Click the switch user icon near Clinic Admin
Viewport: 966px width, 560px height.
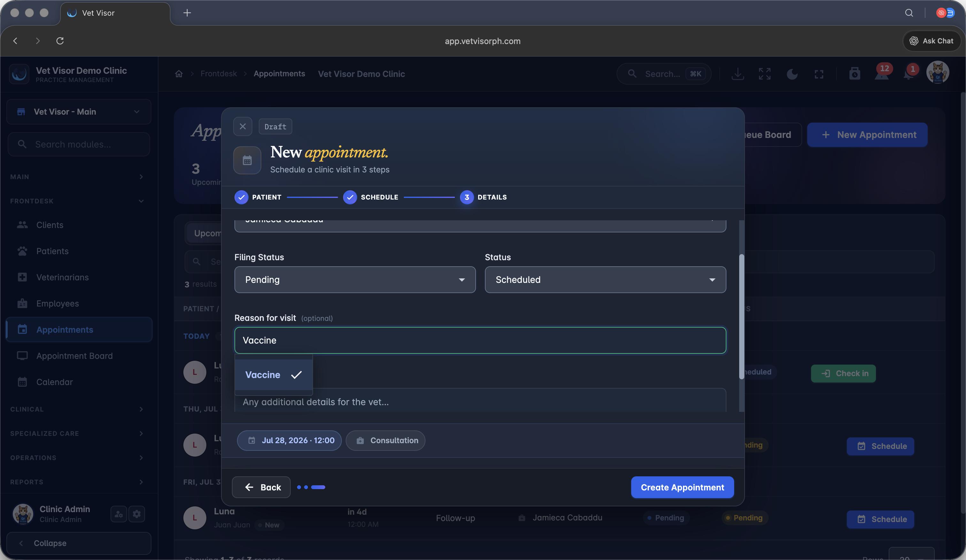[x=119, y=514]
